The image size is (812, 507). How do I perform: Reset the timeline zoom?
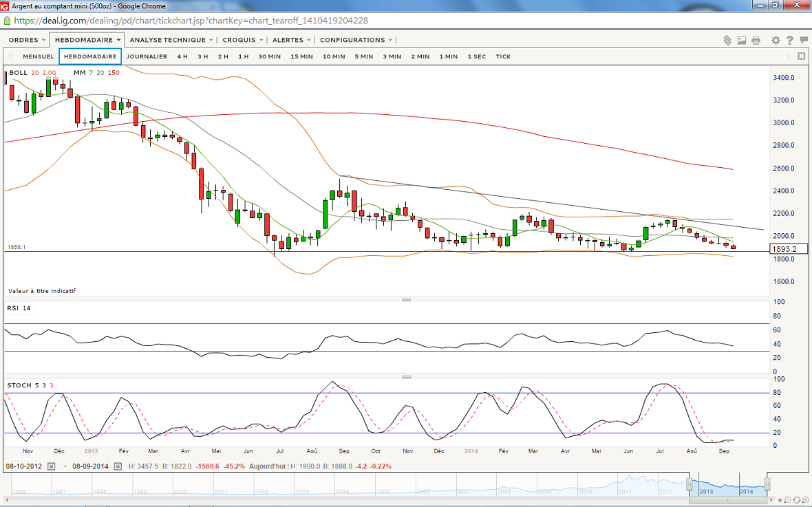[x=797, y=499]
